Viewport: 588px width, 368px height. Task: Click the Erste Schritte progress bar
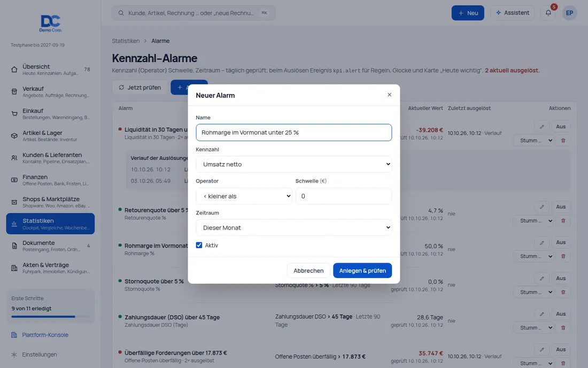(51, 317)
